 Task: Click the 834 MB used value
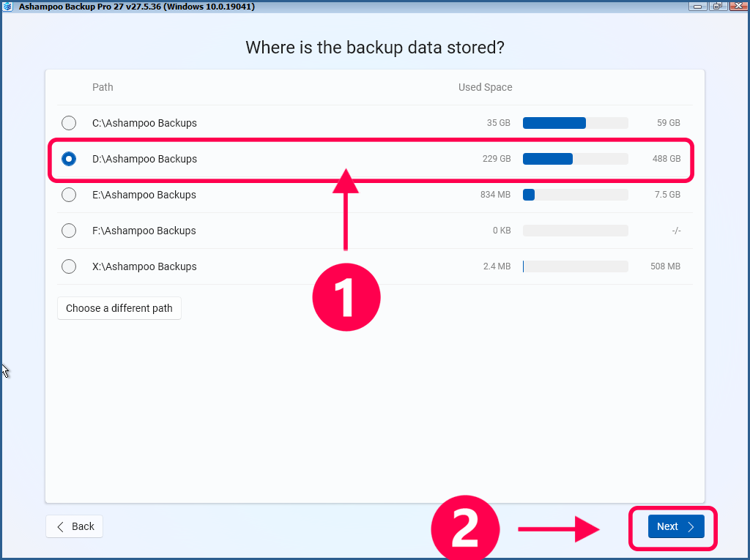click(x=495, y=195)
